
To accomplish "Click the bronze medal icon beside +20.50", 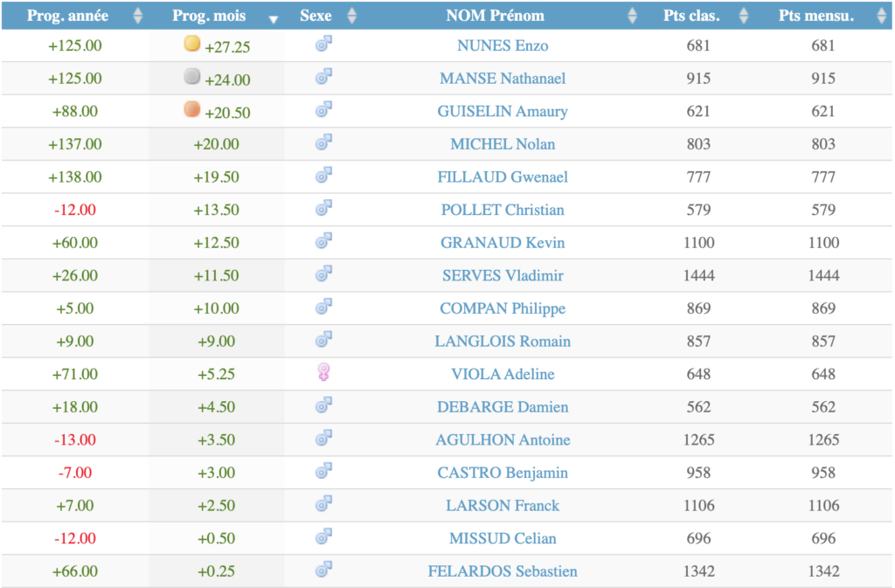I will [192, 110].
